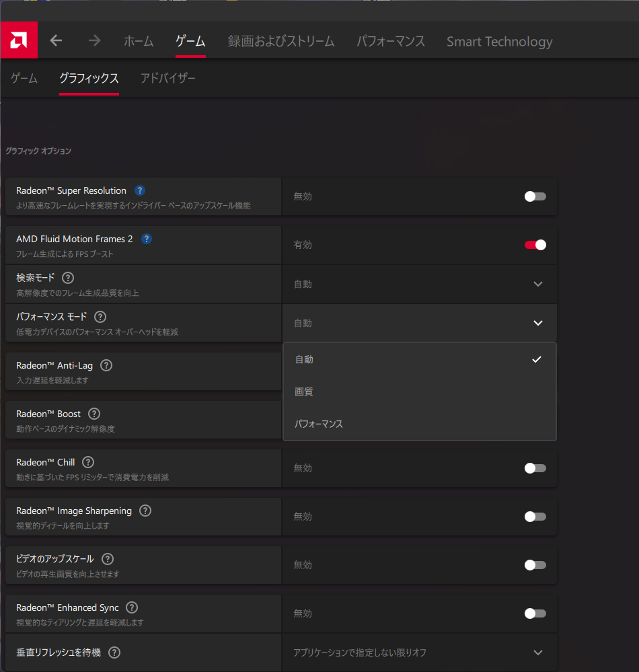Open help for AMD Fluid Motion Frames 2

[147, 239]
